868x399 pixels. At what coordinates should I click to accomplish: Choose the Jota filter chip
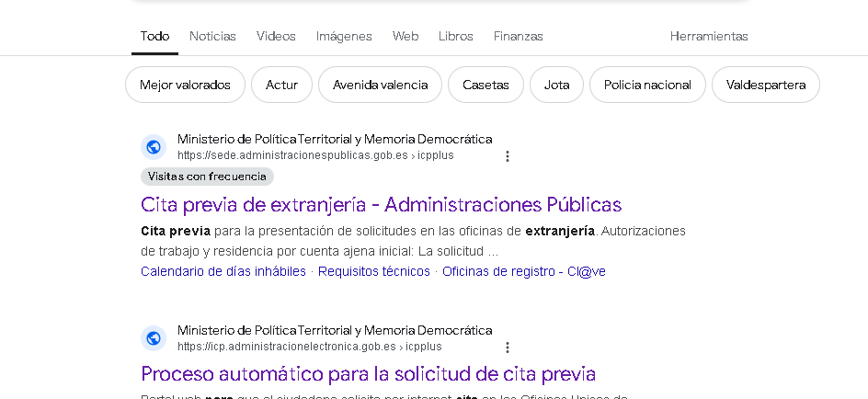(x=556, y=85)
